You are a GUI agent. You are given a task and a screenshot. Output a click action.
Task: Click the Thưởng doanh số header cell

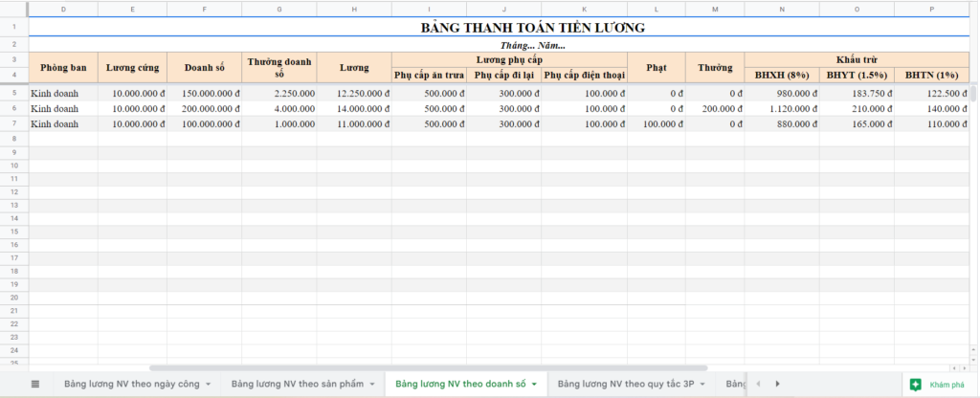coord(279,68)
